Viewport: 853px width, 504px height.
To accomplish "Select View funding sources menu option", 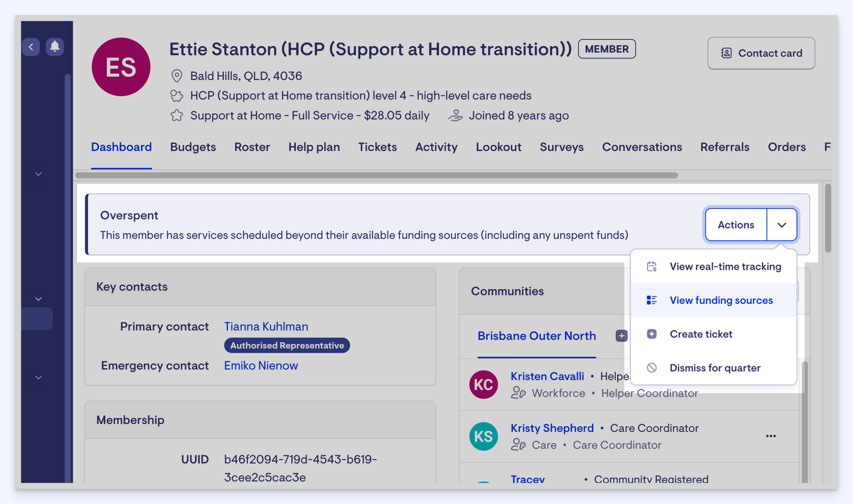I will pyautogui.click(x=721, y=300).
